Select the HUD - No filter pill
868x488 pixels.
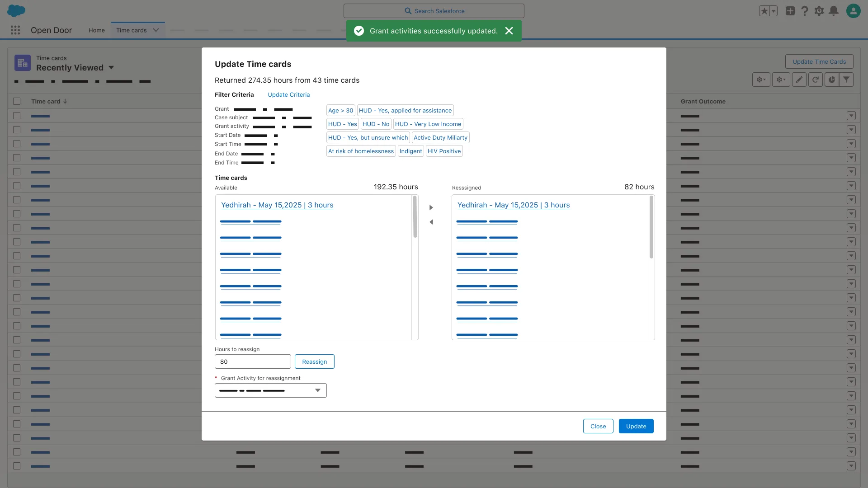(376, 124)
